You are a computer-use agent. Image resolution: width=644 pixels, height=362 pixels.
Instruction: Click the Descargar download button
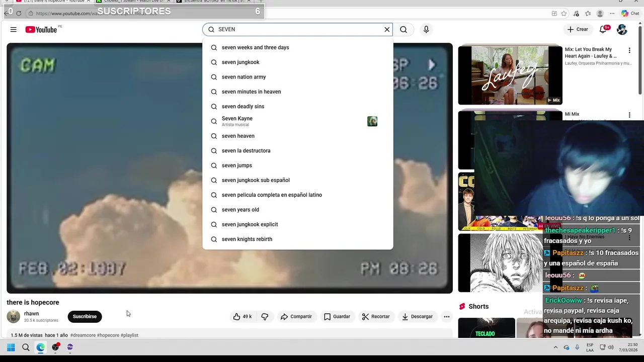click(x=417, y=317)
